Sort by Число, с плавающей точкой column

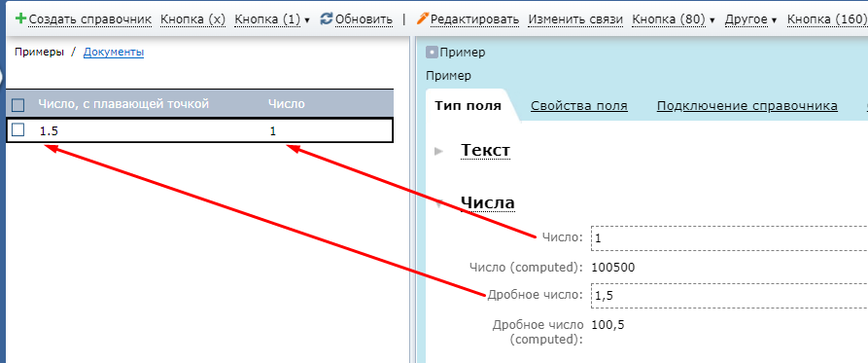pyautogui.click(x=123, y=103)
